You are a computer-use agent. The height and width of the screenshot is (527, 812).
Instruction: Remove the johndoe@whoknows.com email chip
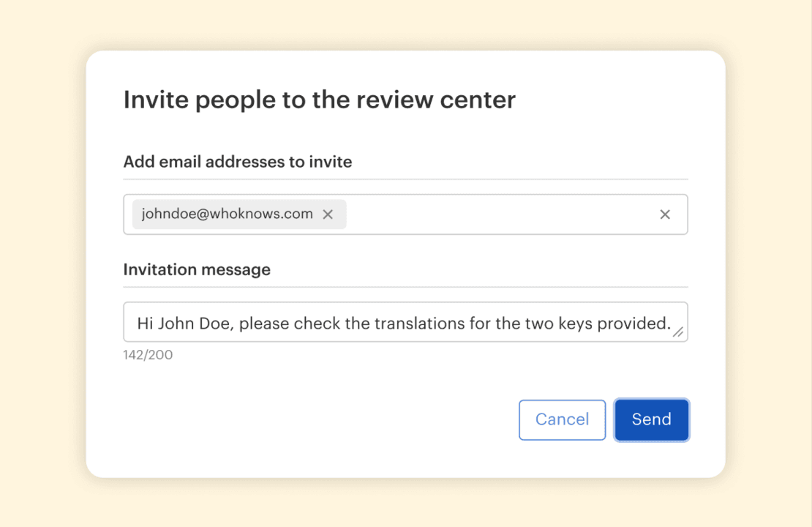click(x=328, y=214)
